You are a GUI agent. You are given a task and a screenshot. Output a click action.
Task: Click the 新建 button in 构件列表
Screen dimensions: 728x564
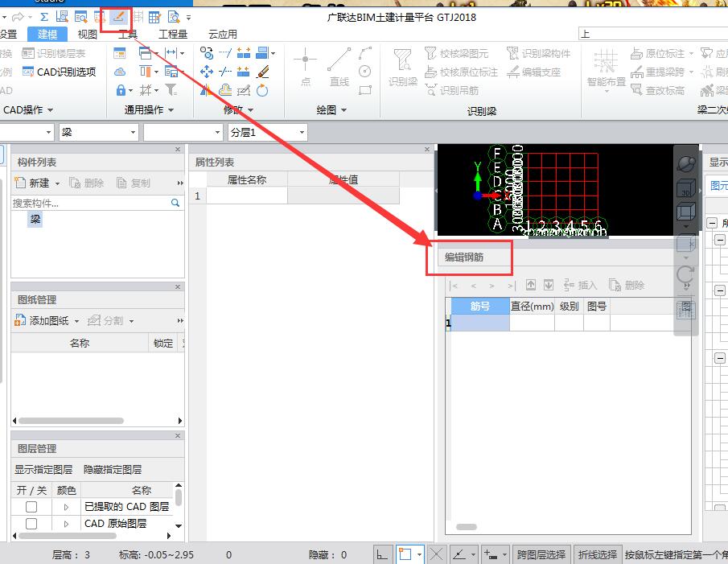coord(32,183)
